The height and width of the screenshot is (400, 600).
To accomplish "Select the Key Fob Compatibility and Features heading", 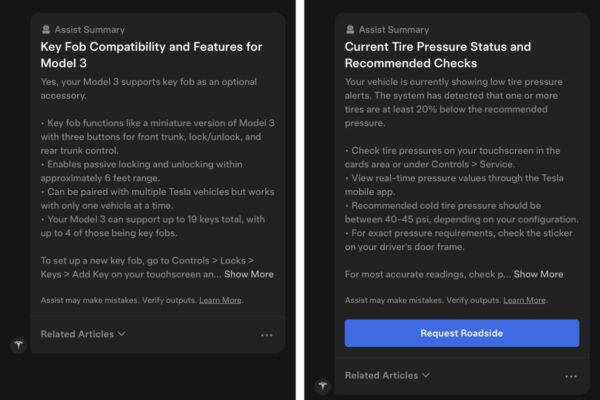I will (152, 55).
